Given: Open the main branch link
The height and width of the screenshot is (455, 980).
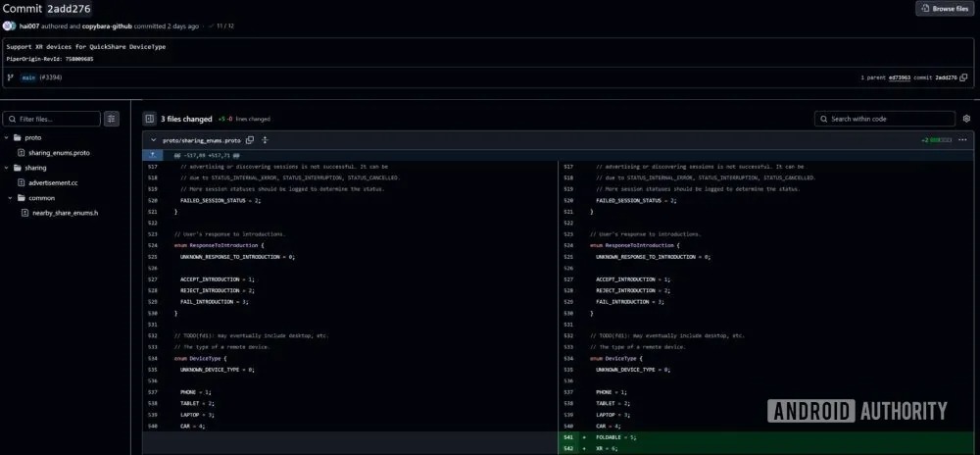Looking at the screenshot, I should 27,76.
